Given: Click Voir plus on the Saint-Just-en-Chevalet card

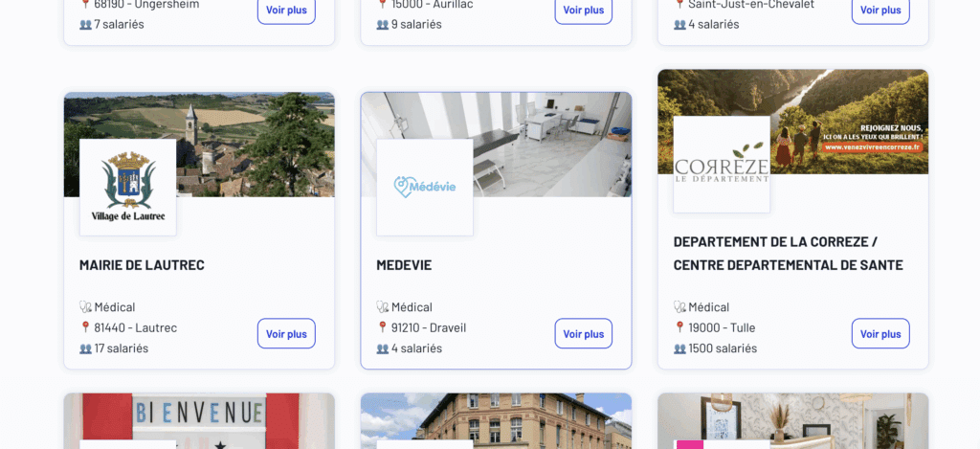Looking at the screenshot, I should pyautogui.click(x=880, y=11).
